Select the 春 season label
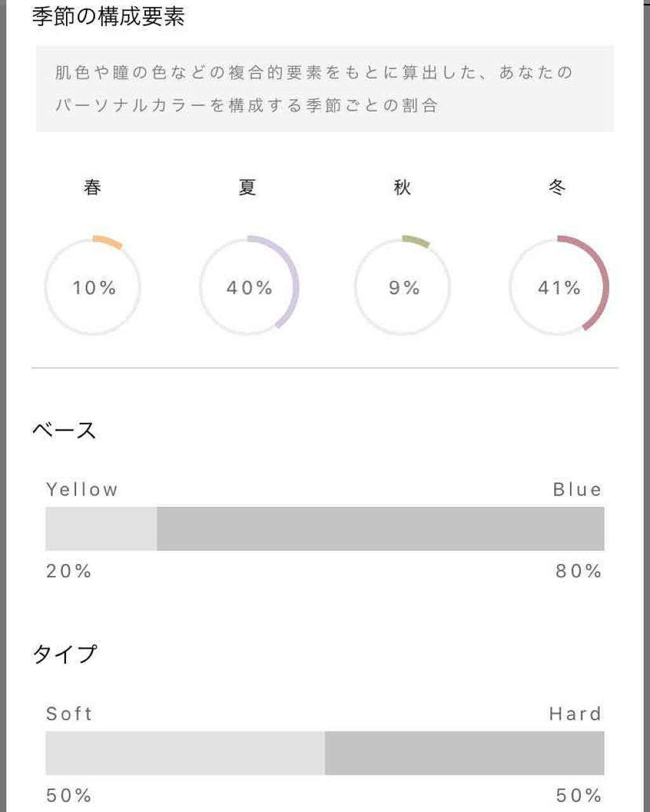This screenshot has width=650, height=812. coord(93,187)
